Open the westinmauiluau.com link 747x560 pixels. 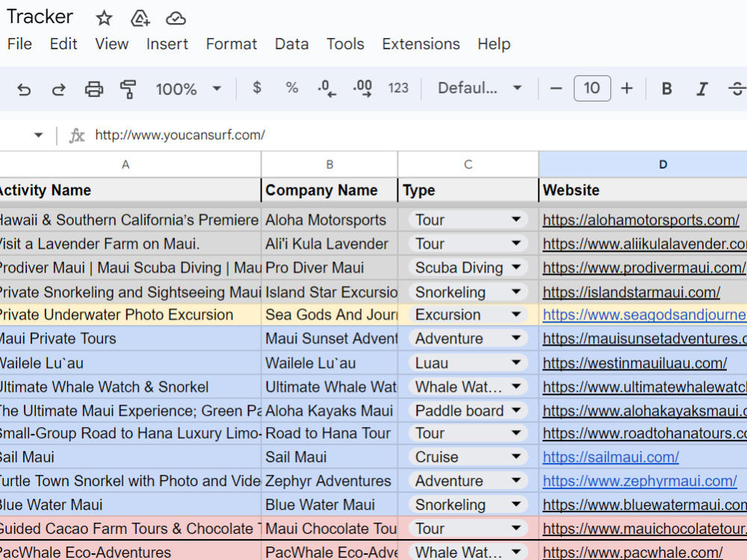click(x=634, y=364)
